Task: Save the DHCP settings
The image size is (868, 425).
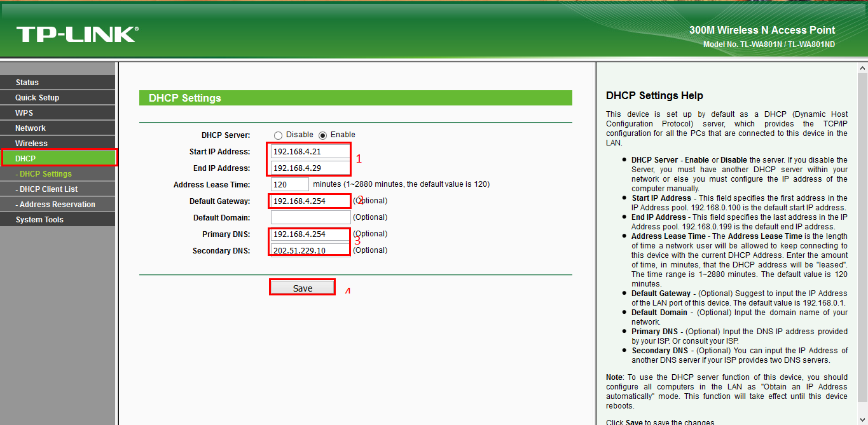Action: 303,288
